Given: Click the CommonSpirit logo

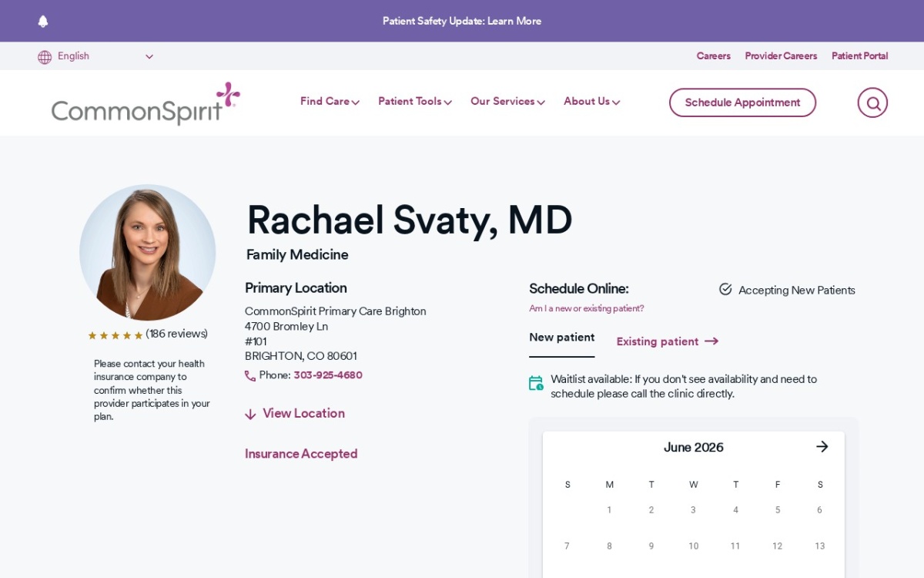Looking at the screenshot, I should tap(146, 103).
